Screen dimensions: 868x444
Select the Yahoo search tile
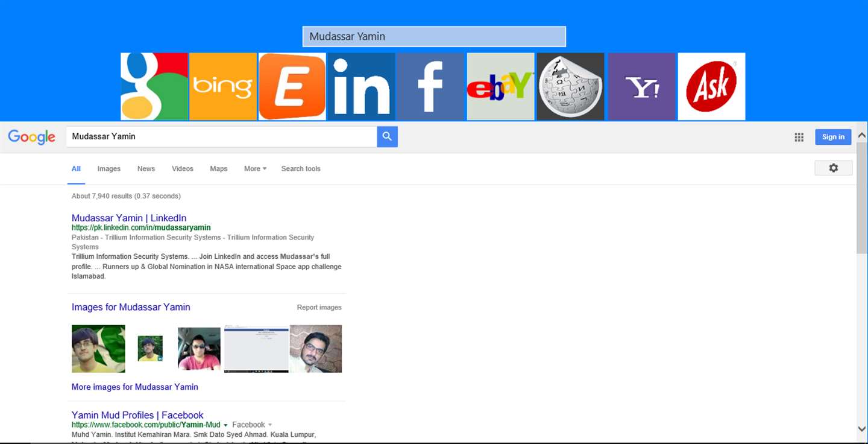pos(642,86)
